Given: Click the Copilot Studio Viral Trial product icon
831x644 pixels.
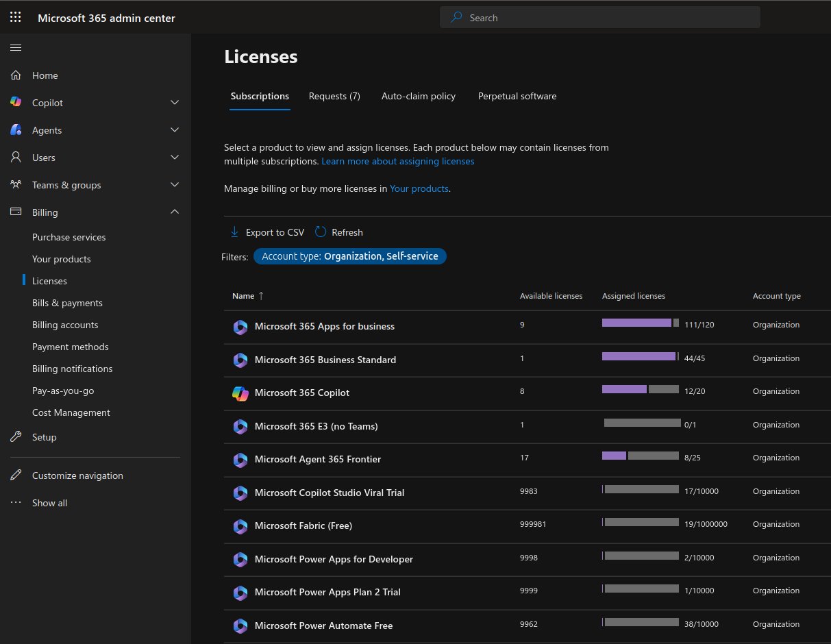Looking at the screenshot, I should pos(240,493).
